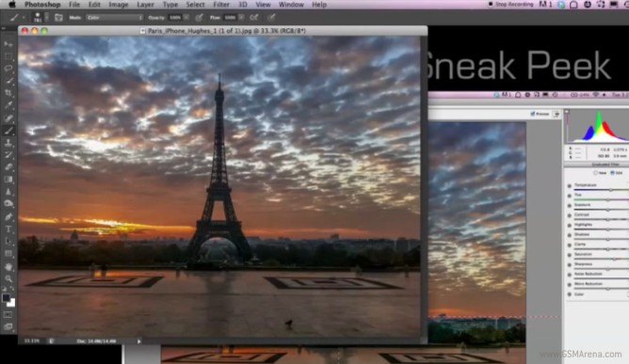Click Stop Recording in the menu bar
This screenshot has width=629, height=364.
click(x=510, y=5)
